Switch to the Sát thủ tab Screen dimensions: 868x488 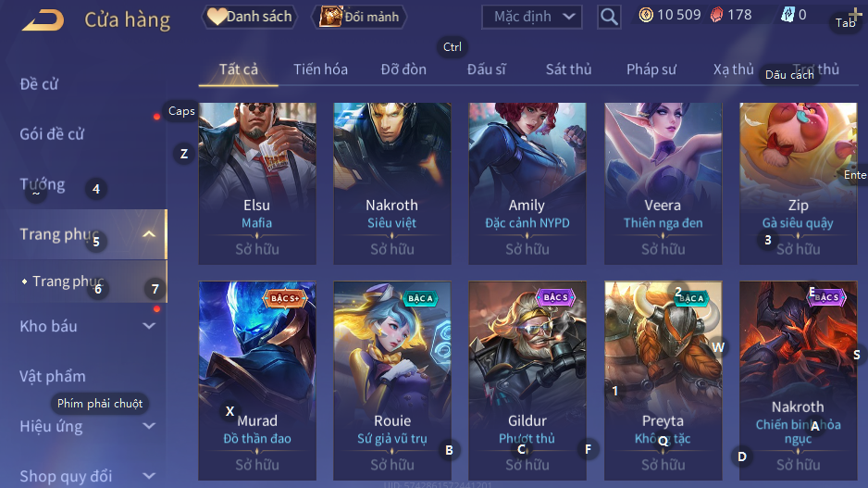point(568,69)
